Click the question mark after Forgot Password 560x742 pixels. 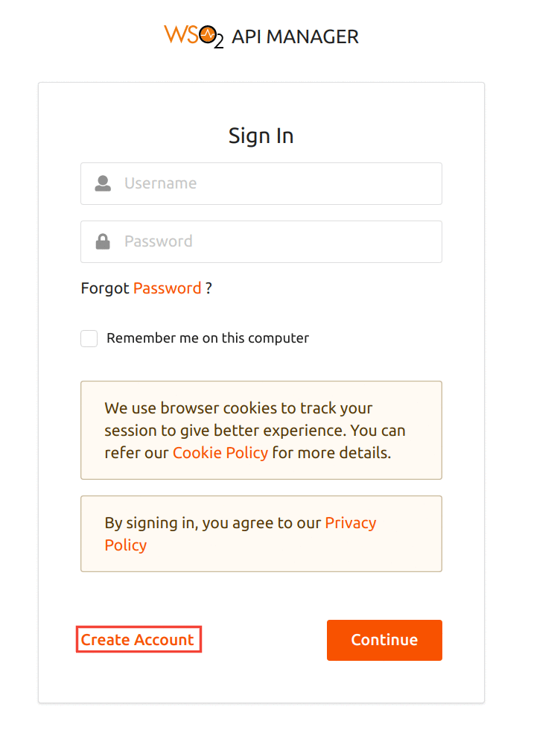click(209, 288)
